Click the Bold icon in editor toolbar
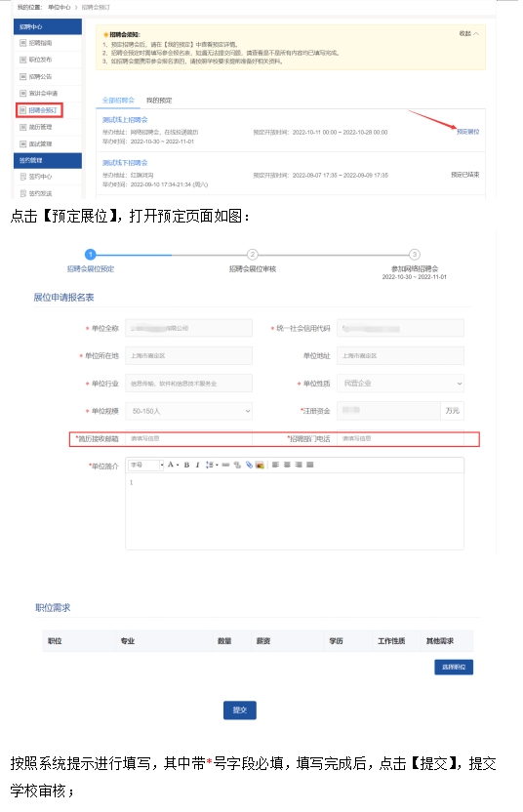523x812 pixels. click(x=186, y=465)
